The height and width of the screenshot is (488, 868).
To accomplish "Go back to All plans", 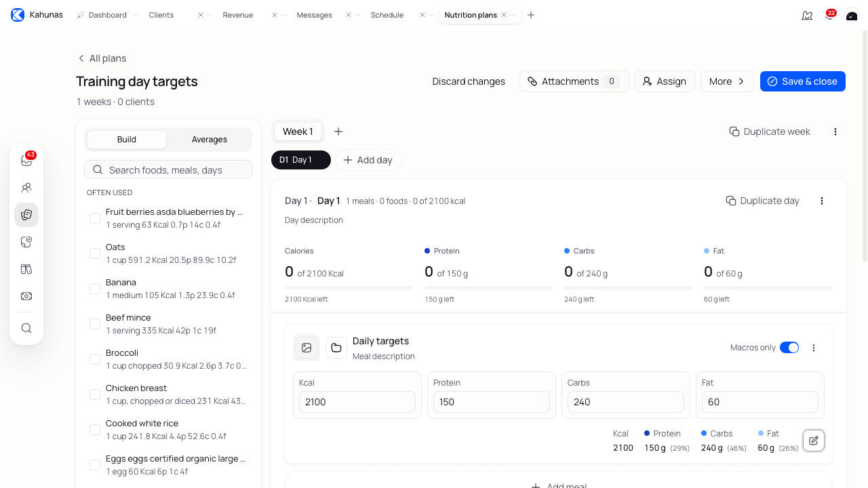I will [102, 58].
